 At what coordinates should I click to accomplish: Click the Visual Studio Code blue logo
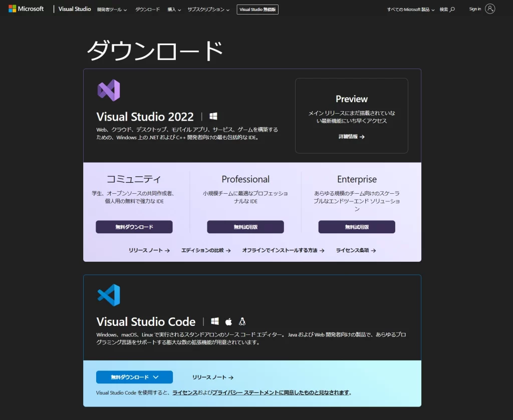pos(109,295)
